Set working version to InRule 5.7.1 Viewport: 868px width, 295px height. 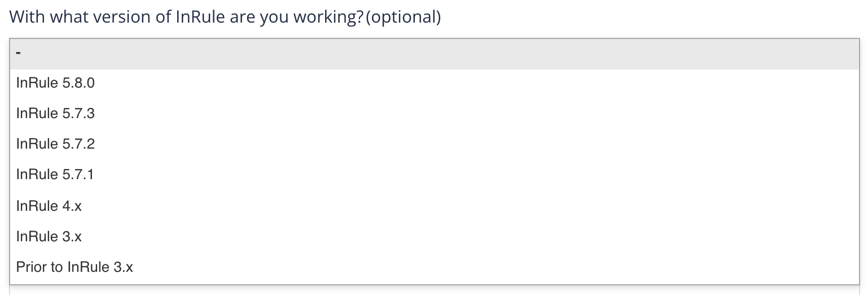pyautogui.click(x=55, y=175)
